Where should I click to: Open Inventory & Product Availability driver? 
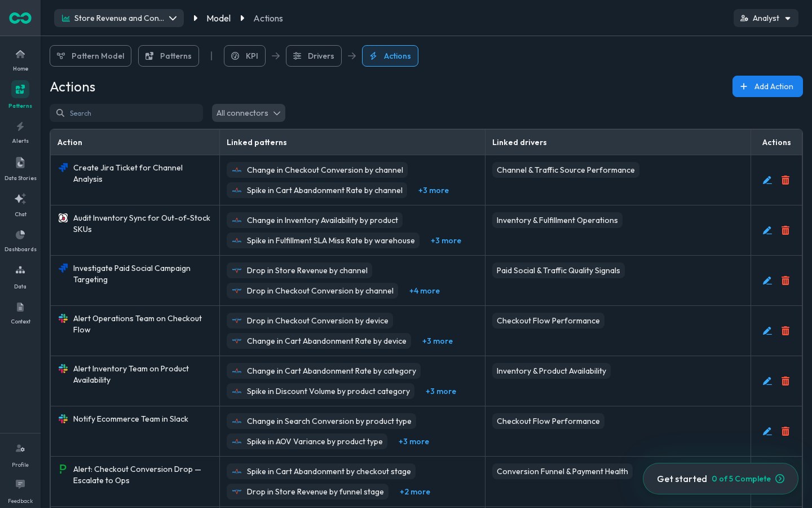[551, 371]
